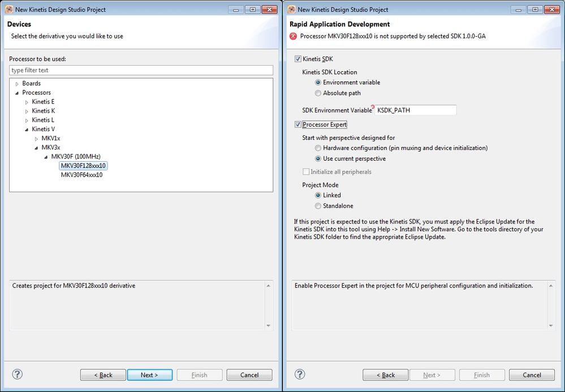The image size is (565, 392).
Task: Toggle the Processor Expert checkbox
Action: click(x=297, y=124)
